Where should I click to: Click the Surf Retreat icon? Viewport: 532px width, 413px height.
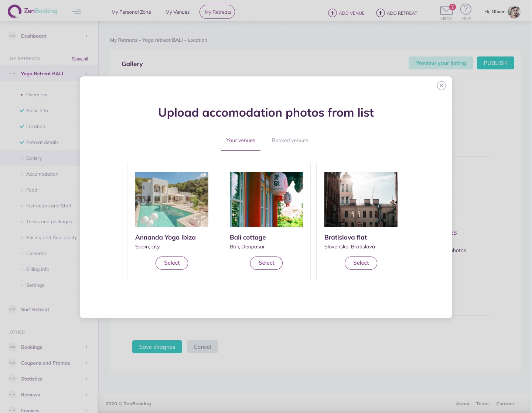pos(13,309)
